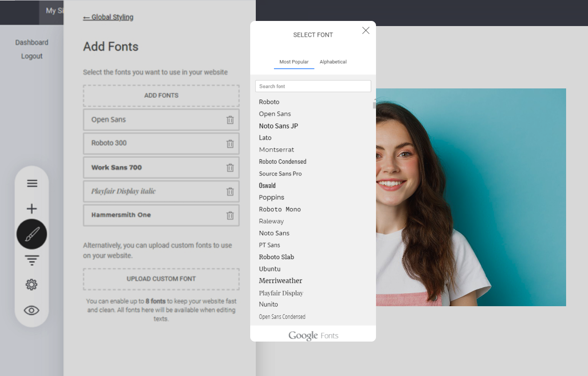Remove Roboto 300 using its trash icon
The height and width of the screenshot is (376, 588).
coord(230,144)
